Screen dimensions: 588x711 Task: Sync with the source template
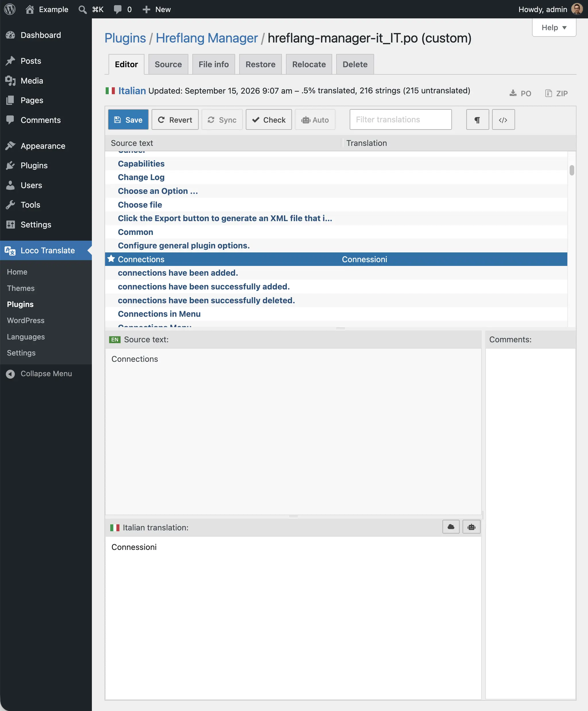tap(222, 119)
